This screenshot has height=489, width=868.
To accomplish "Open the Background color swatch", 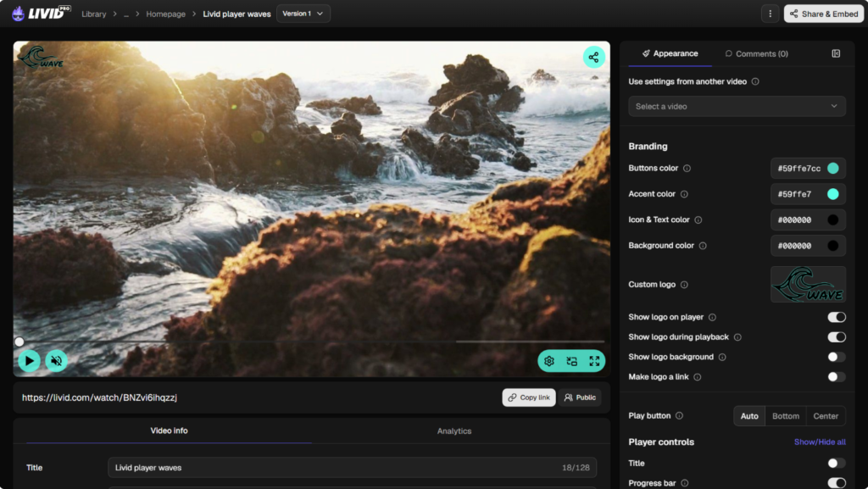I will (832, 246).
